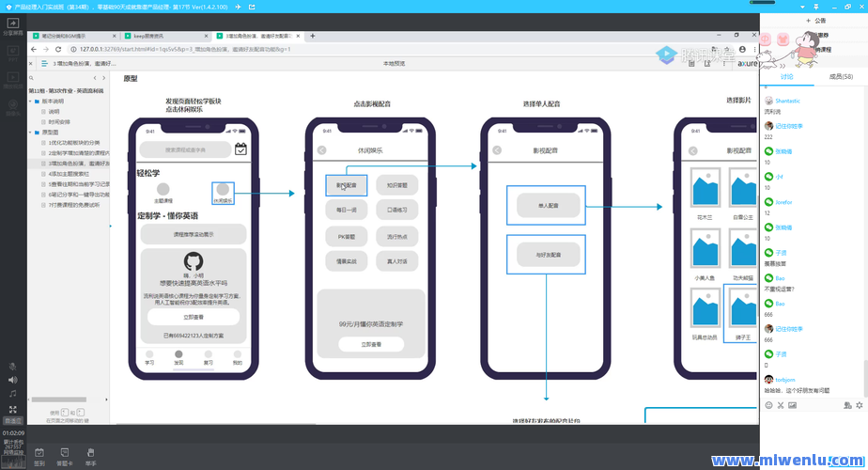Open the emoji picker in chat
Screen dimensions: 868x470
(x=768, y=405)
